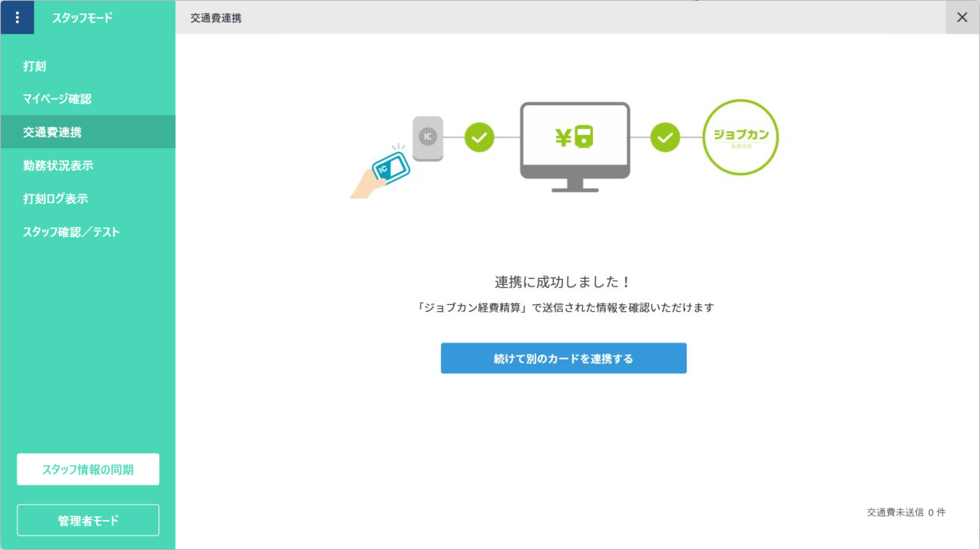Show 勤務状況表示 from the sidebar
This screenshot has width=980, height=550.
[x=88, y=165]
